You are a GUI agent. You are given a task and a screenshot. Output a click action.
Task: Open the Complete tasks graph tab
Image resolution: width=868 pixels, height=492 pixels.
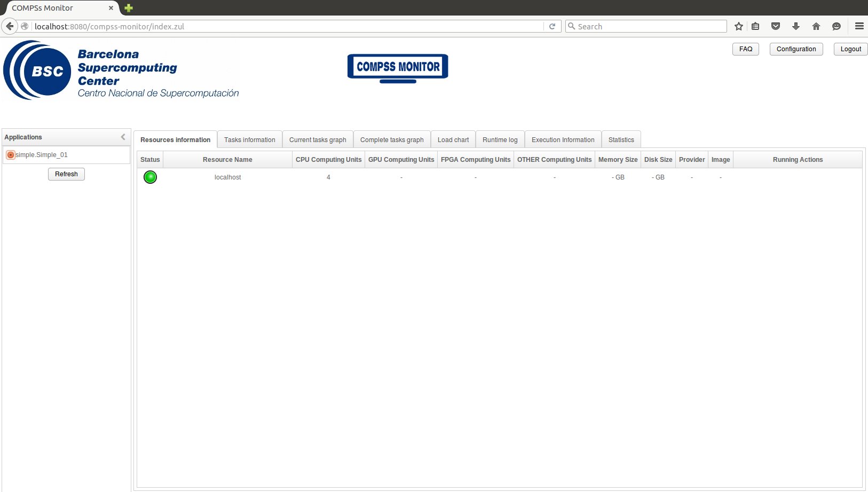(392, 140)
